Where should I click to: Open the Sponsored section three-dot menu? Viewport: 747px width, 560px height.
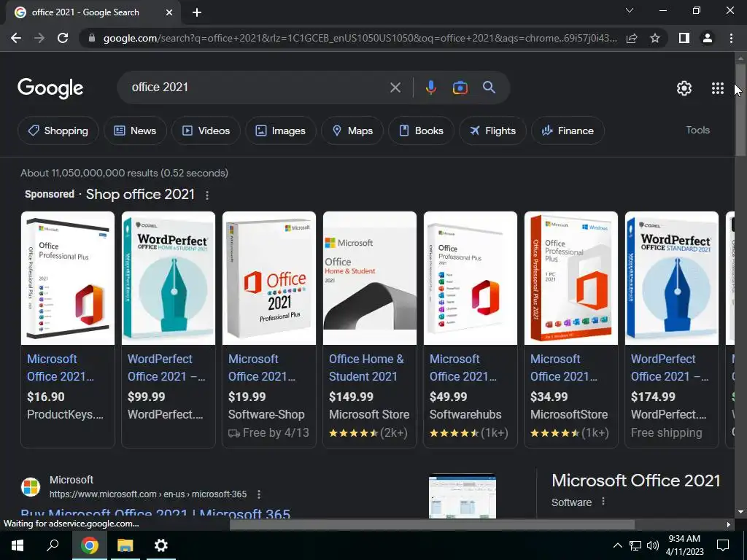[x=206, y=195]
